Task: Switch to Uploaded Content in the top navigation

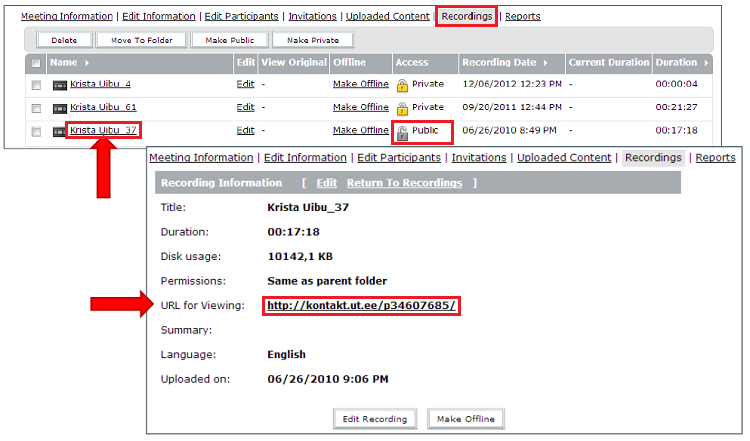Action: point(387,17)
